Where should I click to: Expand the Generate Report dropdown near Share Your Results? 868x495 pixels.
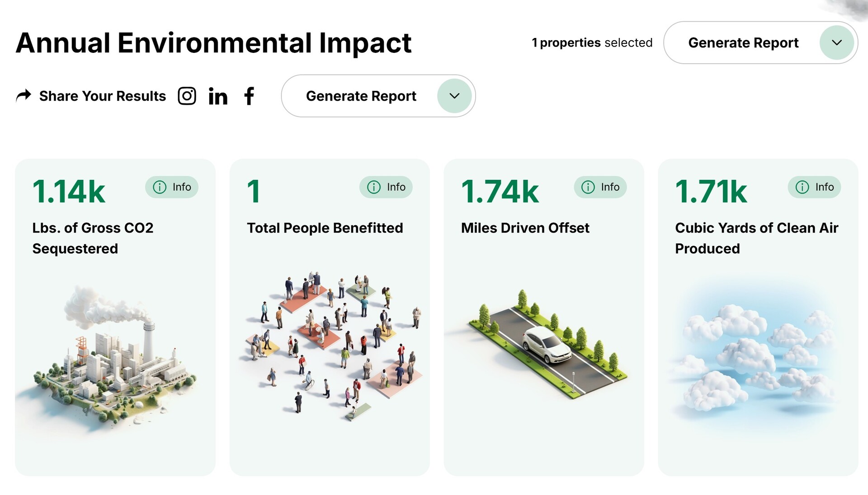tap(454, 96)
